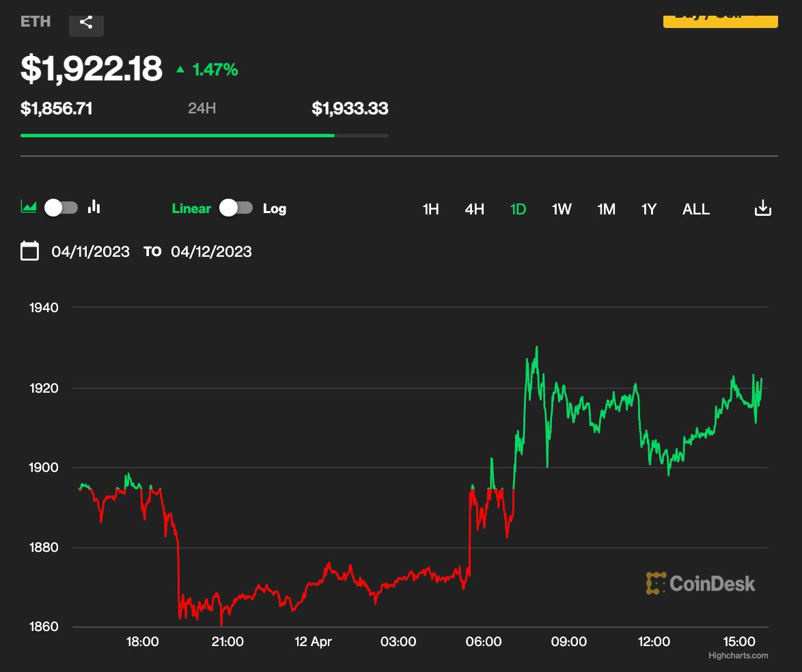
Task: Click the ETH ticker label
Action: click(34, 21)
